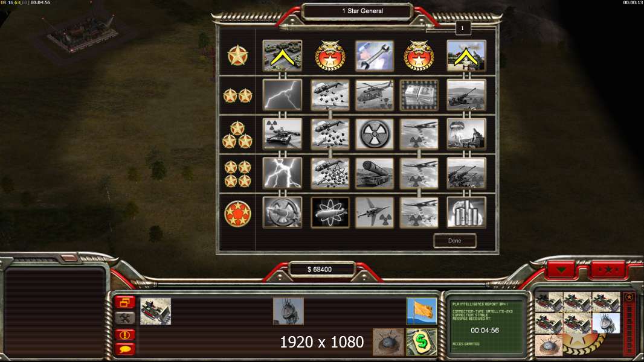This screenshot has width=644, height=362.
Task: Collapse control bar with red down arrow
Action: pyautogui.click(x=561, y=270)
